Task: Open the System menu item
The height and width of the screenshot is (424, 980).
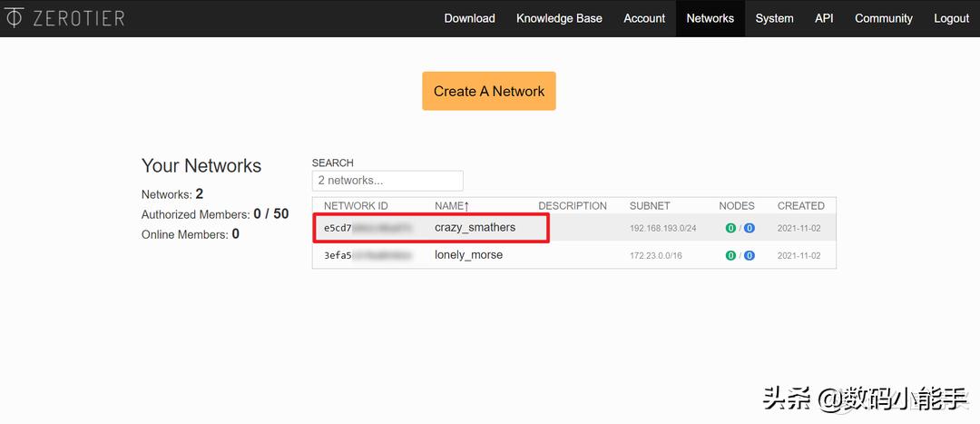Action: coord(774,18)
